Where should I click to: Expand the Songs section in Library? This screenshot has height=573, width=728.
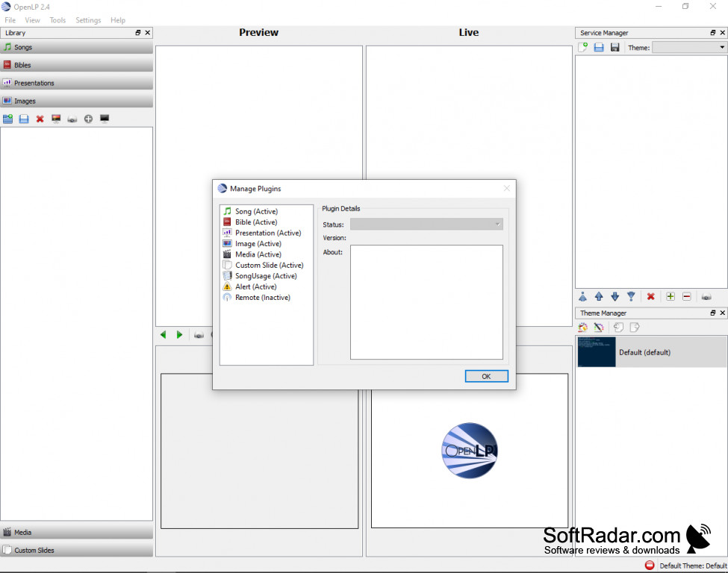click(x=77, y=47)
